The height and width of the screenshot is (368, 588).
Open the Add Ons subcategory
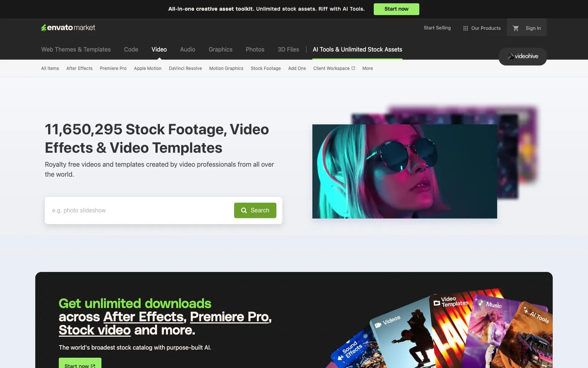(297, 68)
